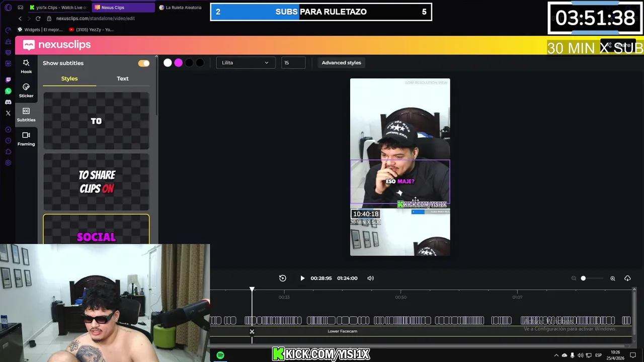
Task: Select the "TO SHARE CLIPS ON" style thumbnail
Action: click(96, 182)
